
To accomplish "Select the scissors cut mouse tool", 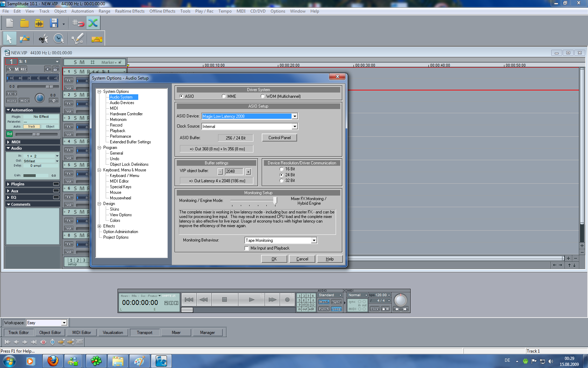I will (43, 39).
